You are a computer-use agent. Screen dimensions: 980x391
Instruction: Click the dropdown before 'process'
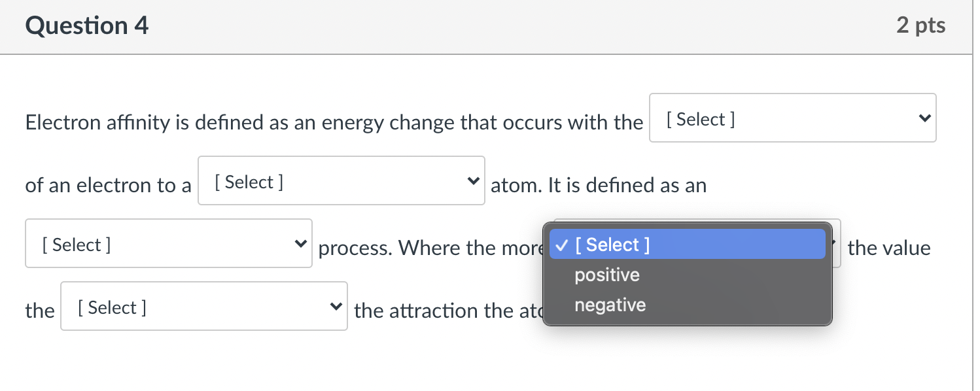tap(168, 243)
